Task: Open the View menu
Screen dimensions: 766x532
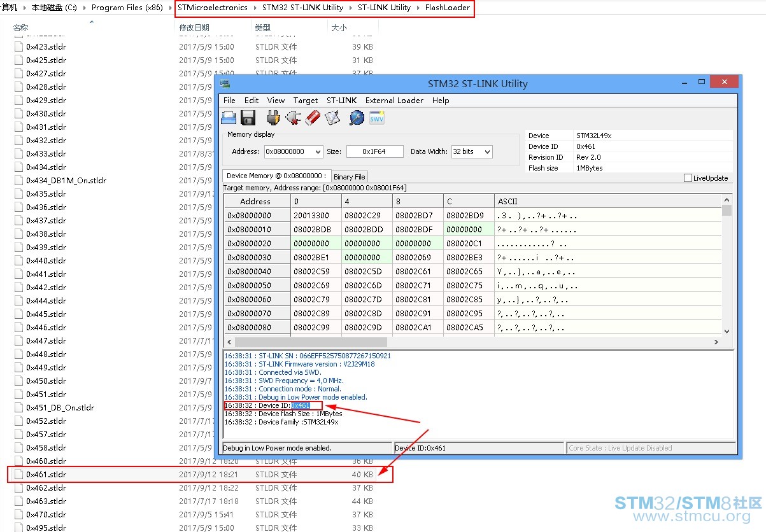Action: 276,100
